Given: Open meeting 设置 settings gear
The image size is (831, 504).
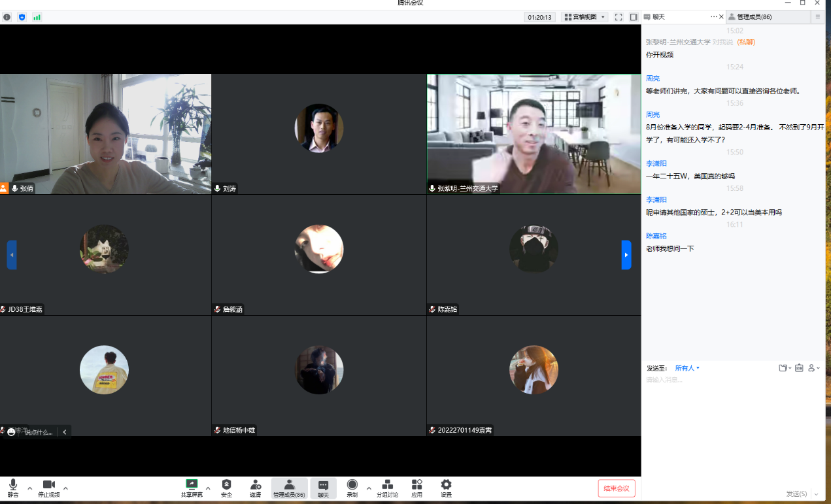Looking at the screenshot, I should click(x=446, y=488).
